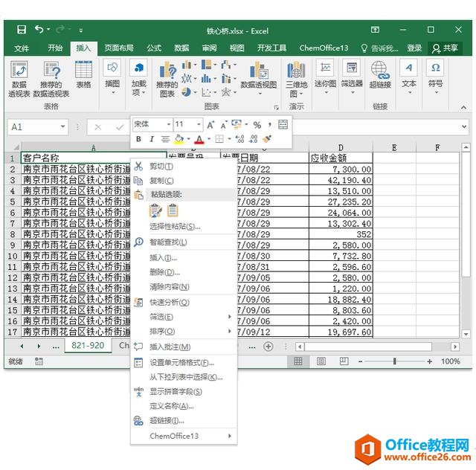Click the vertical scrollbar down arrow
476x470 pixels.
(466, 334)
